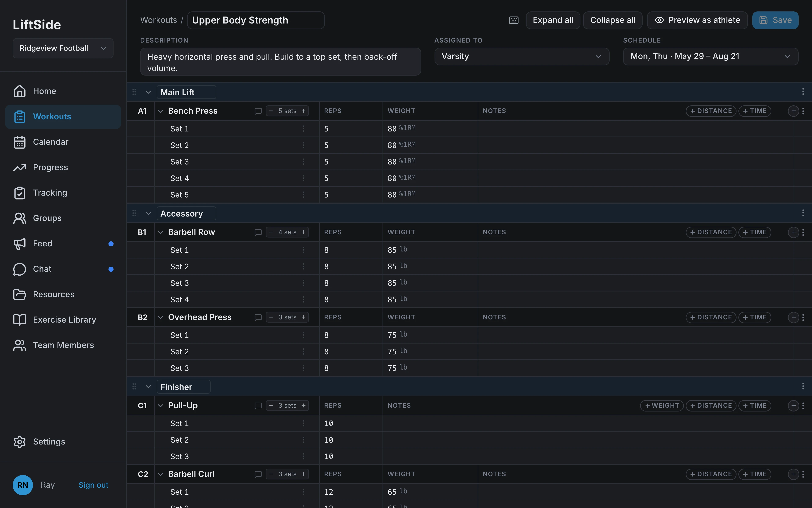Open the Bench Press comment note icon
The width and height of the screenshot is (812, 508).
(x=258, y=111)
